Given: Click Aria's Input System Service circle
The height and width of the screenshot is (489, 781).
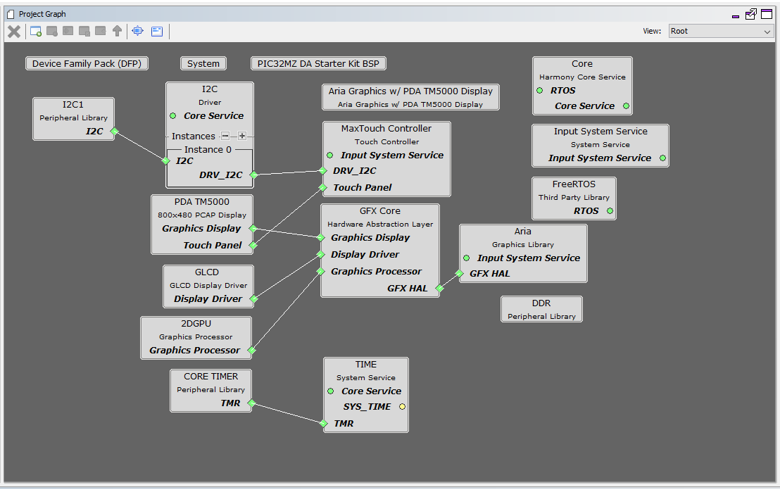Looking at the screenshot, I should pyautogui.click(x=467, y=258).
